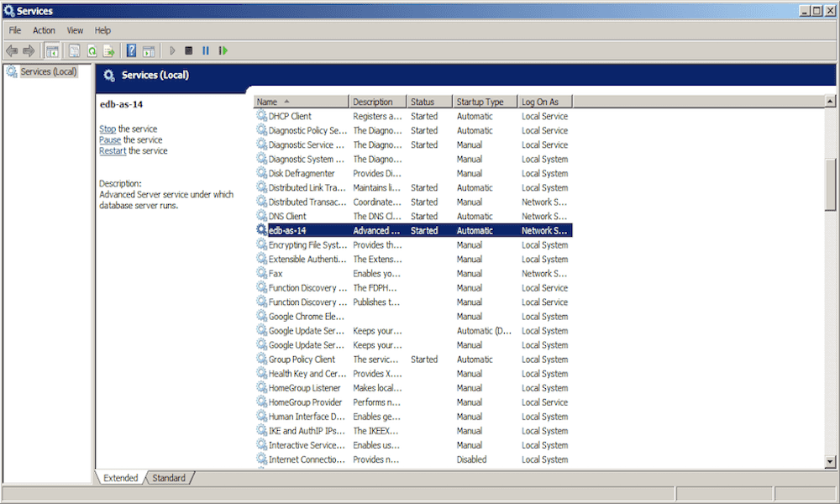This screenshot has height=504, width=840.
Task: Open Properties using the toolbar icon
Action: click(72, 50)
